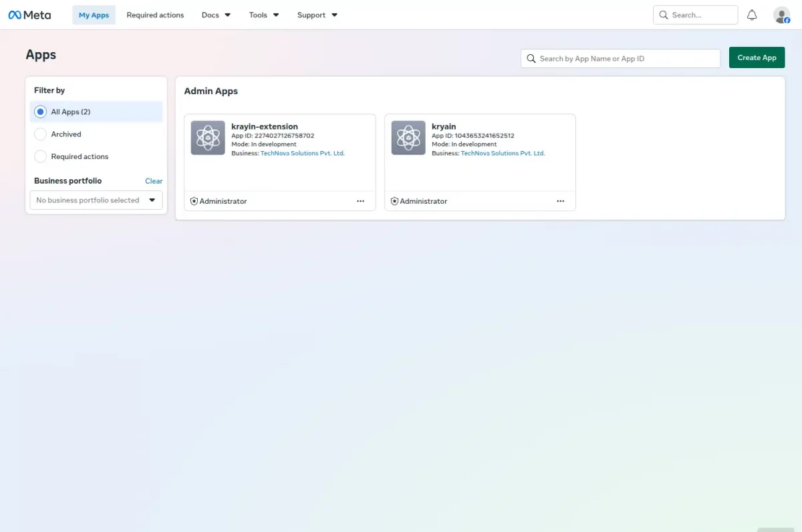Screen dimensions: 802x532
Task: Select the Required actions filter radio
Action: [40, 156]
